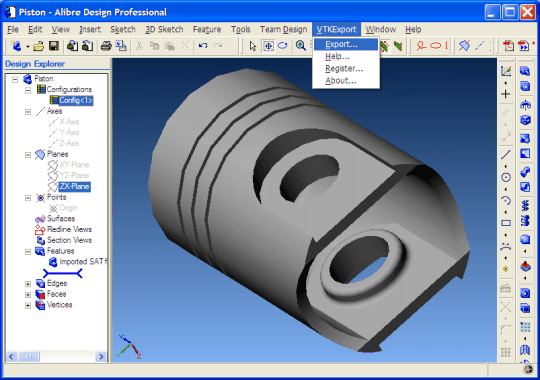Expand the Vertices tree node
540x380 pixels.
tap(28, 306)
